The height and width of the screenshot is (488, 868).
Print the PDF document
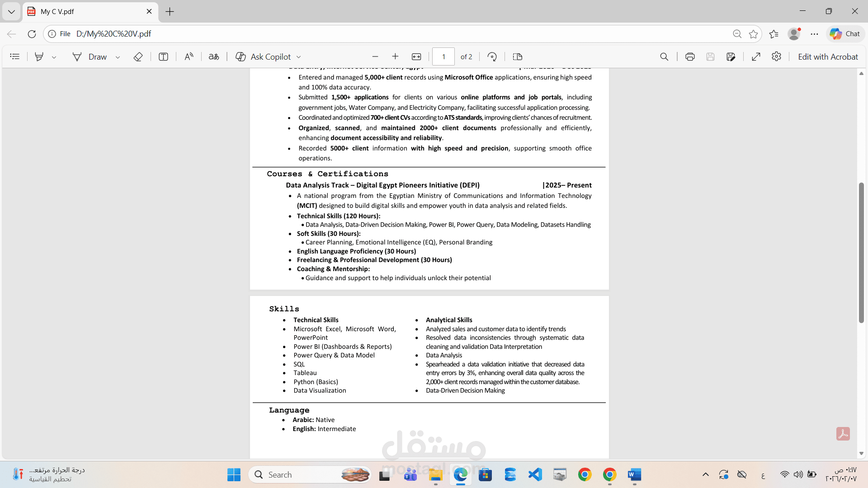click(x=690, y=56)
